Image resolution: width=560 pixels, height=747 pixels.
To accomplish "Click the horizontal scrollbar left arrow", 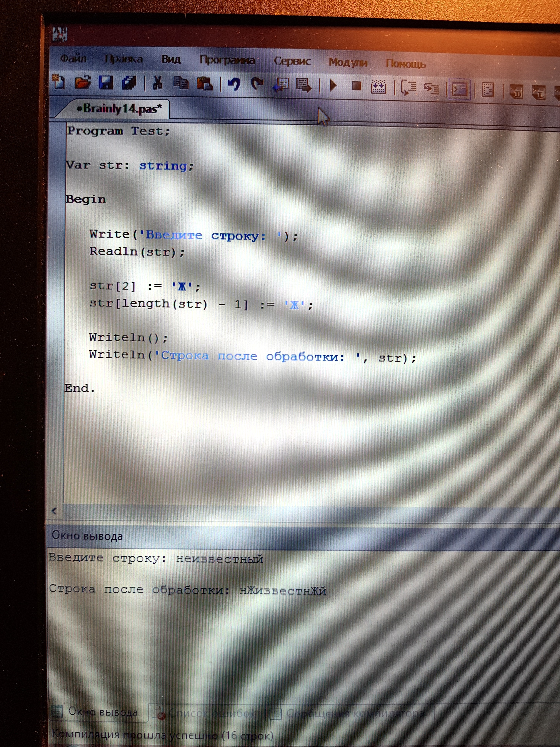I will pos(55,511).
